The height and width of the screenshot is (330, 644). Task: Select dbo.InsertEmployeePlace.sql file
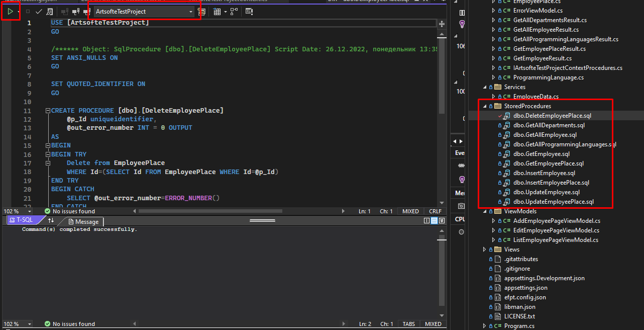pyautogui.click(x=552, y=183)
